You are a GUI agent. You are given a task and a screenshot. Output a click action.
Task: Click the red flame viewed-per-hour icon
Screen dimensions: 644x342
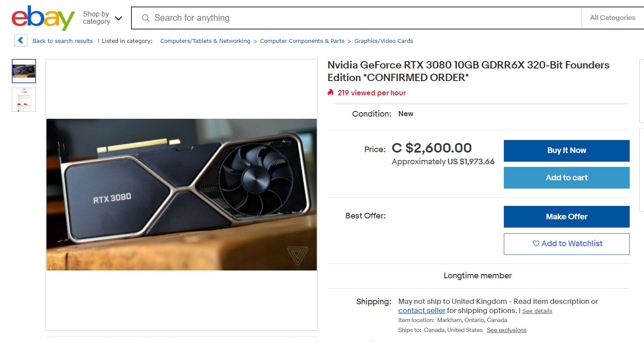(331, 93)
